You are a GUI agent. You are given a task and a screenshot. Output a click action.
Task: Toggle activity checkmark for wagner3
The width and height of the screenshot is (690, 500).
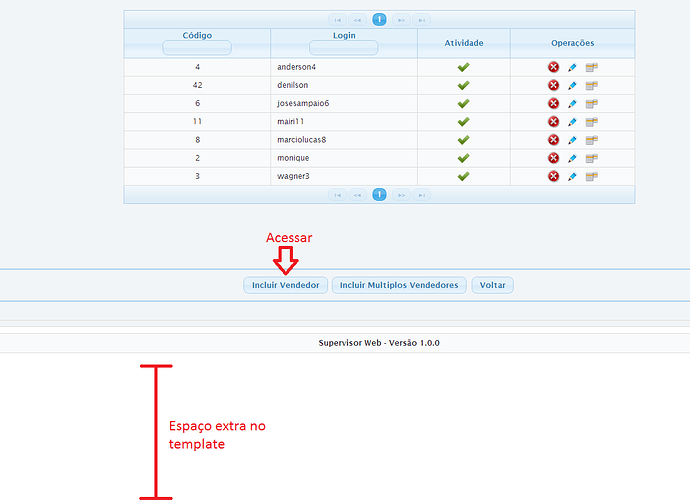(463, 176)
